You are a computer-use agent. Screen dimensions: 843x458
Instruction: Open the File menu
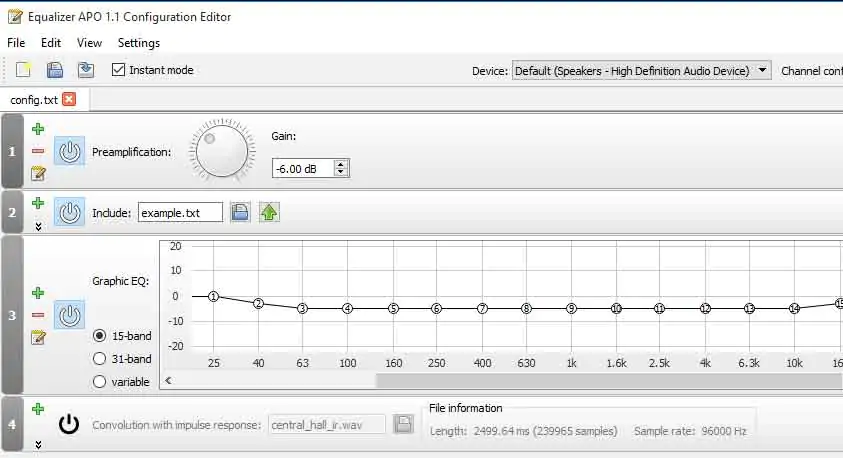pyautogui.click(x=16, y=42)
